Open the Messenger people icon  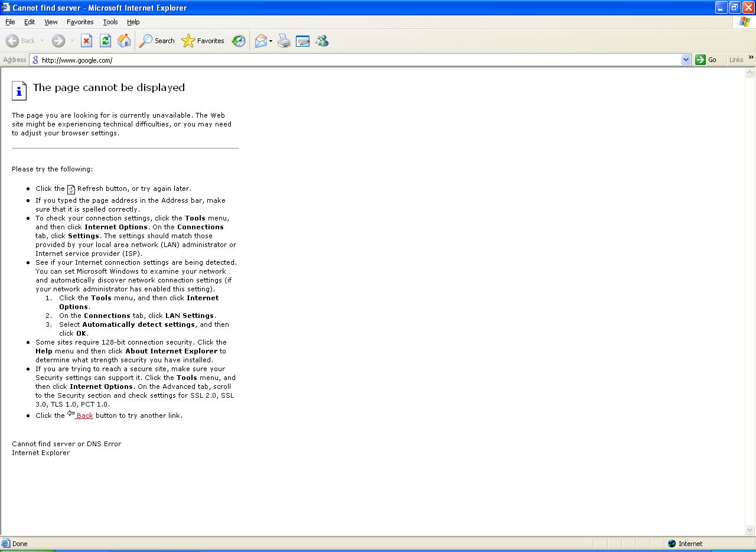[x=322, y=41]
